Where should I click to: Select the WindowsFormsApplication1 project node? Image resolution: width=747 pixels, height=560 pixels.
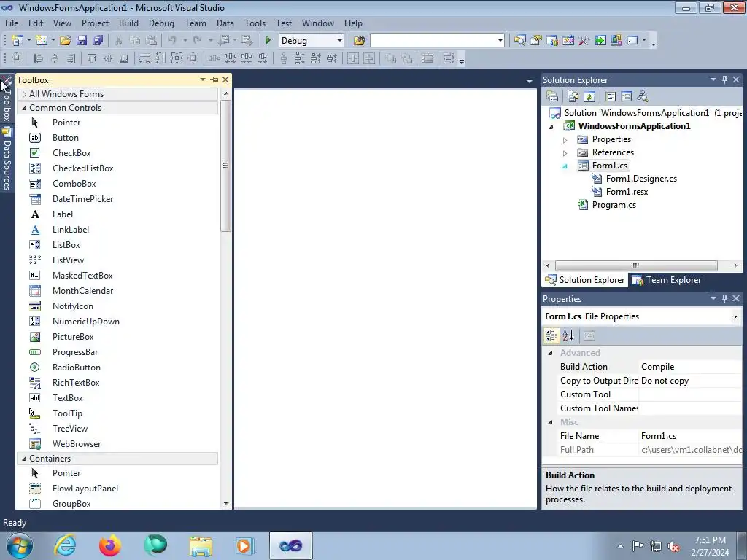(x=634, y=126)
